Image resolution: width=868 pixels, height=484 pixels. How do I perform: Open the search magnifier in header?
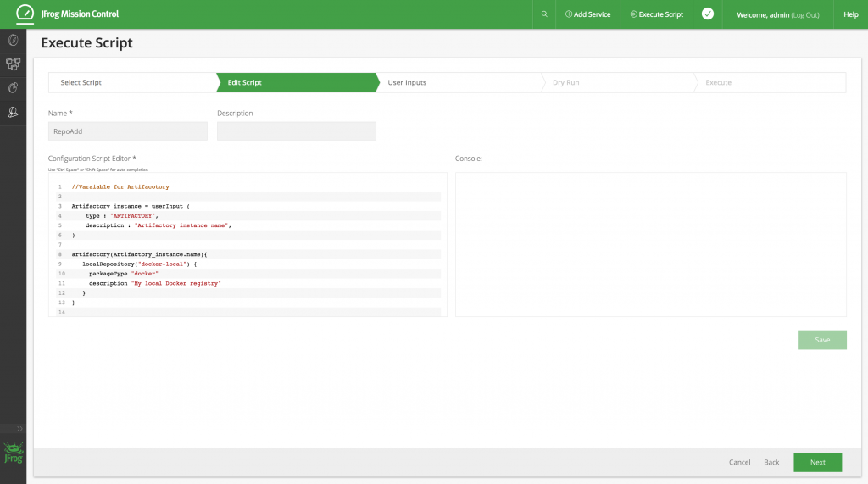pos(544,14)
